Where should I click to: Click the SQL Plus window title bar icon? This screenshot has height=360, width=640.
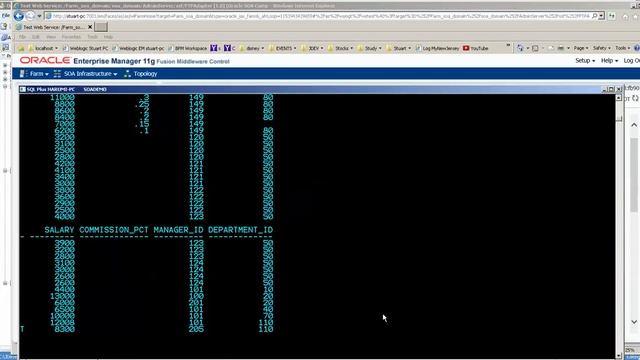click(x=22, y=89)
